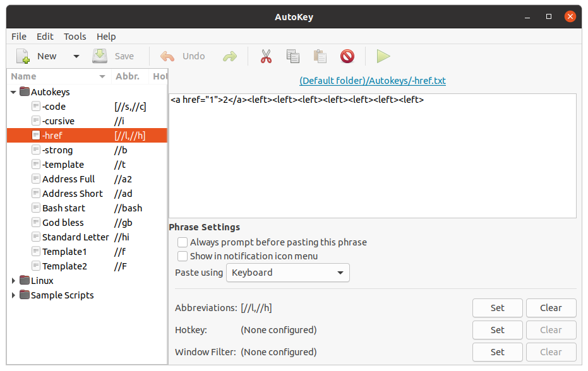Image resolution: width=588 pixels, height=371 pixels.
Task: Click the Redo arrow icon
Action: point(230,56)
